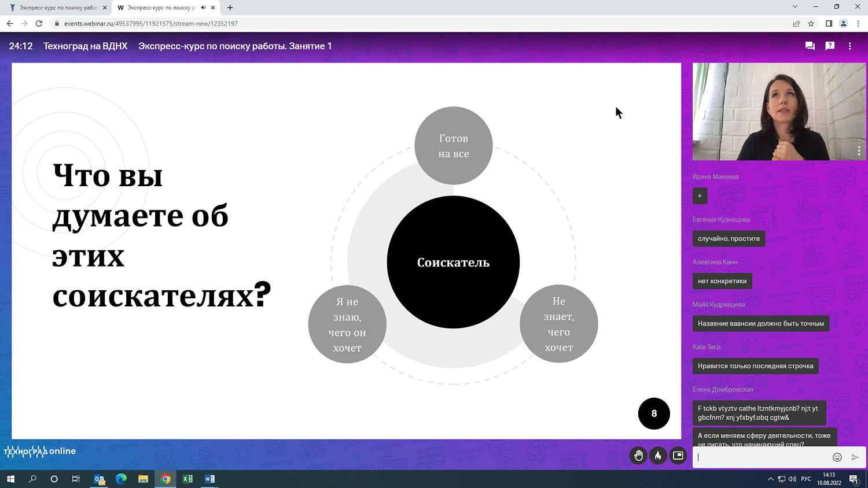This screenshot has width=868, height=488.
Task: Bookmark this page with star icon
Action: 811,24
